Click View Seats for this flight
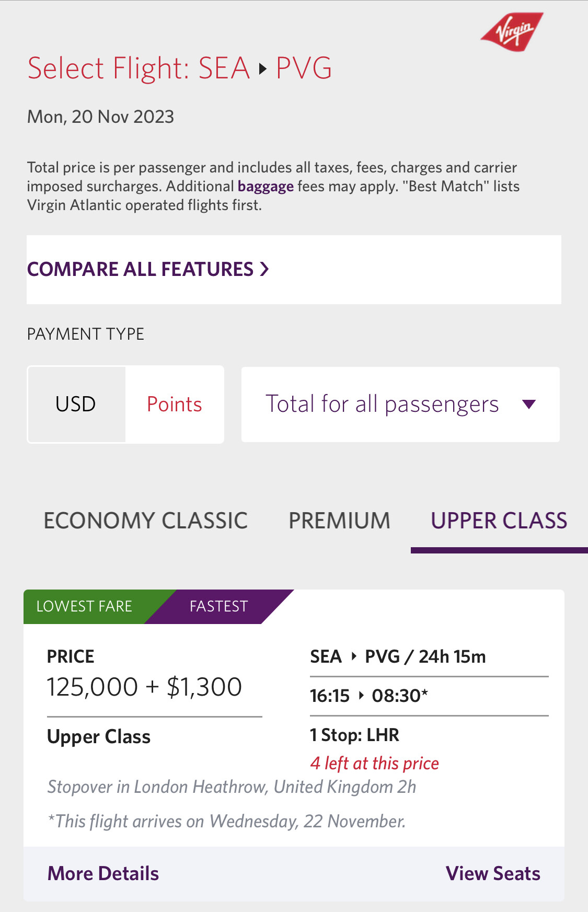The width and height of the screenshot is (588, 912). [x=493, y=873]
